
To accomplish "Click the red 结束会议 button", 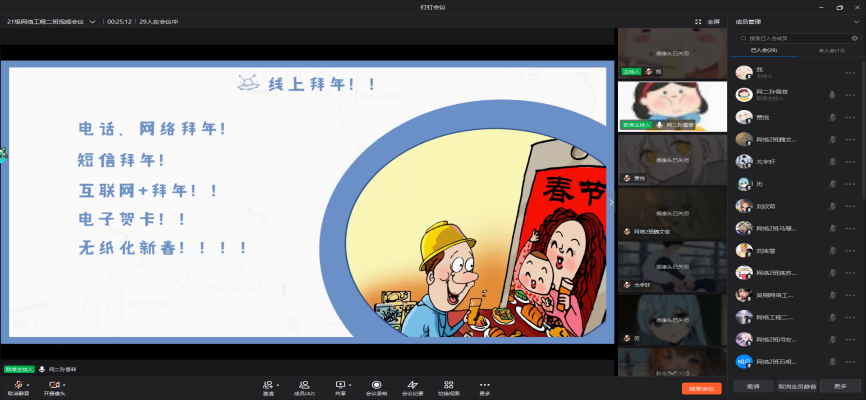I will click(x=700, y=387).
